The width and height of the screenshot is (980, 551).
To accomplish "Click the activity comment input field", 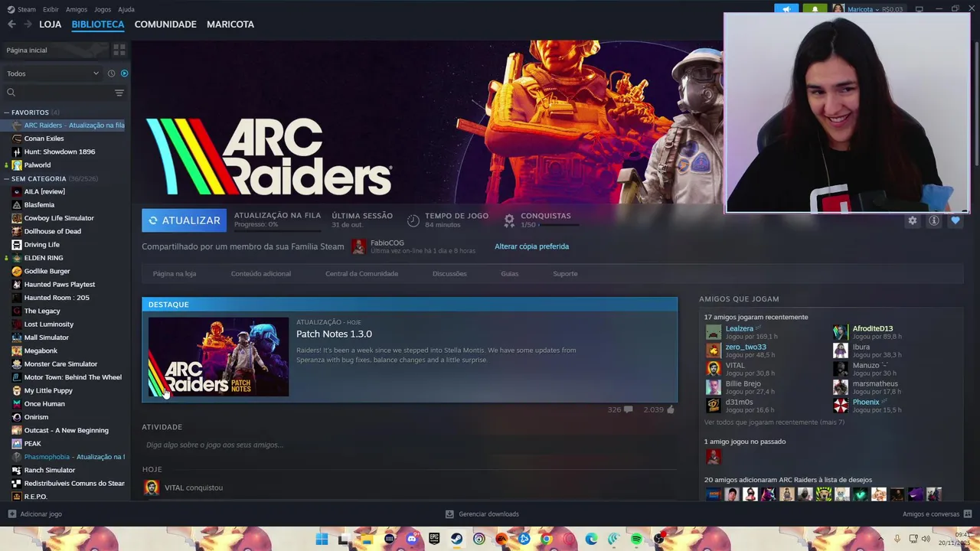I will (410, 445).
